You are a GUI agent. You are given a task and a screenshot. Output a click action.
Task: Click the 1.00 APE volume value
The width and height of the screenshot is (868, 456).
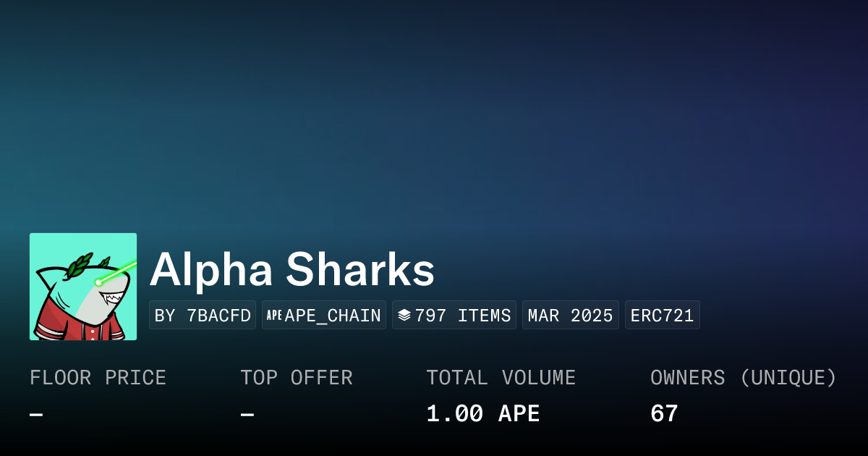click(x=482, y=414)
